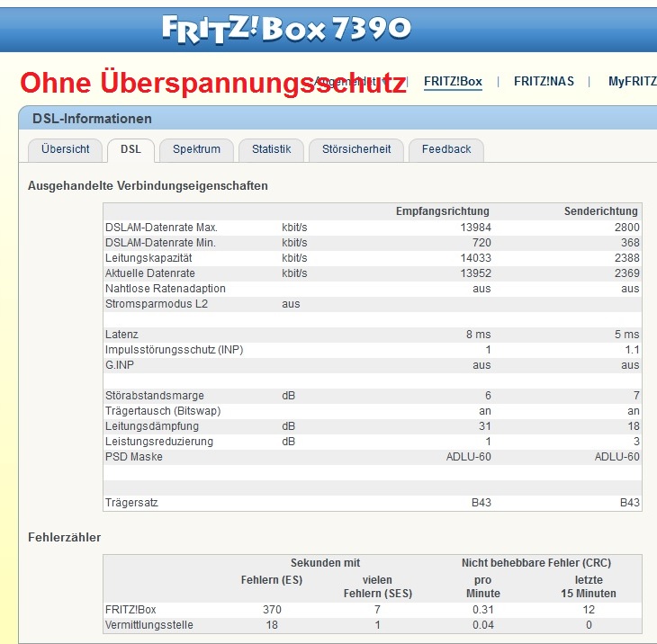This screenshot has width=657, height=644.
Task: Select the value 0.04
Action: click(483, 625)
